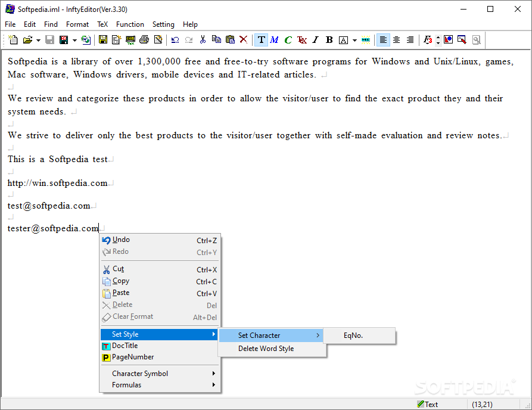The image size is (532, 410).
Task: Open the TeX menu
Action: pos(102,24)
